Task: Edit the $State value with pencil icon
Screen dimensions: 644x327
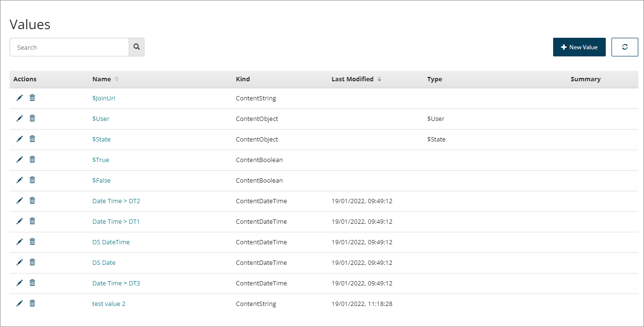Action: coord(20,139)
